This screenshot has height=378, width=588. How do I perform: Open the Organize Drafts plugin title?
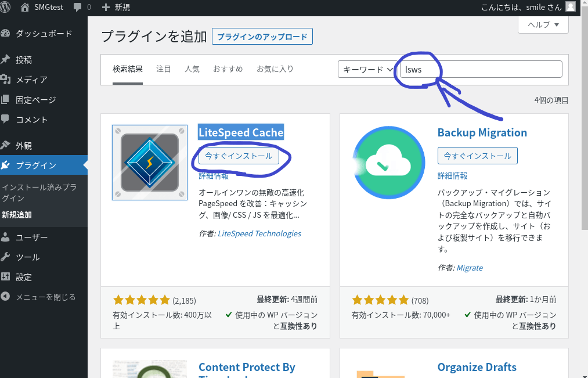pyautogui.click(x=477, y=367)
